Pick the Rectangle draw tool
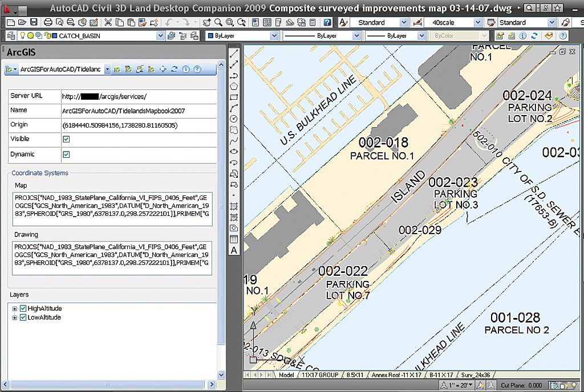 tap(234, 97)
